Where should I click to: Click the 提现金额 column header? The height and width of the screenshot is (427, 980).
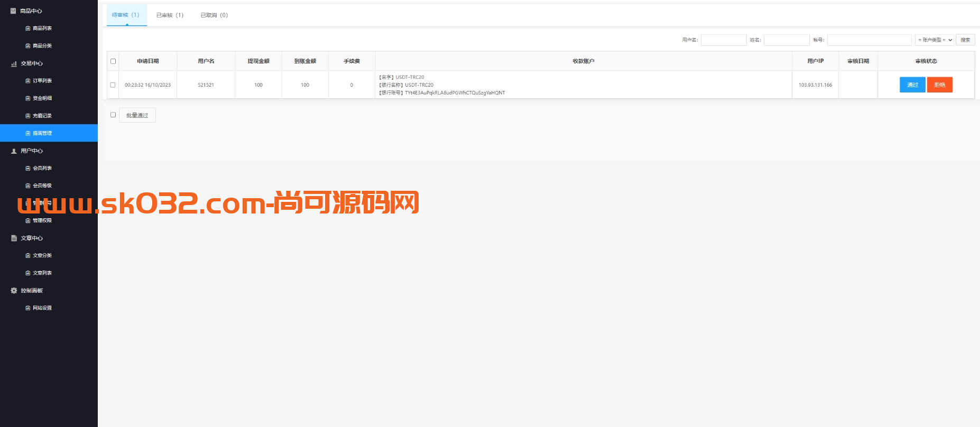click(258, 61)
